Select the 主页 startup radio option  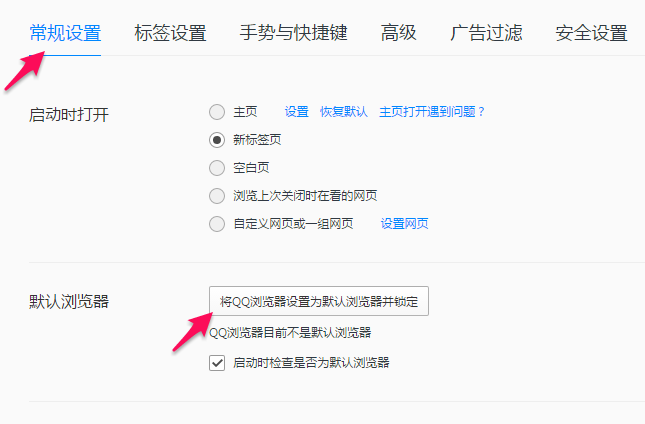tap(217, 112)
